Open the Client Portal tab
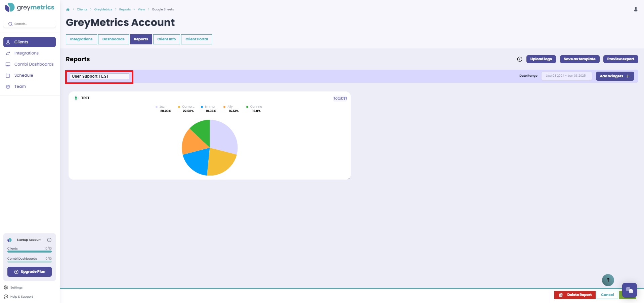 point(197,39)
